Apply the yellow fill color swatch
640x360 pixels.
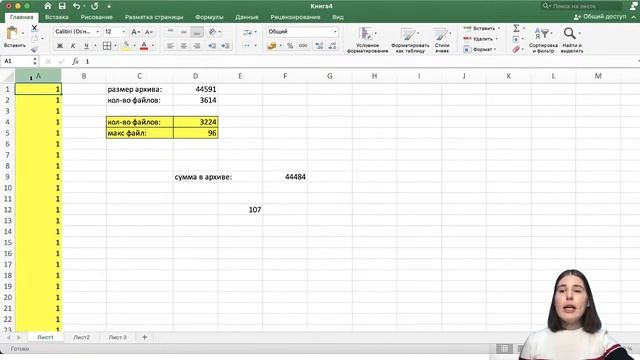126,46
